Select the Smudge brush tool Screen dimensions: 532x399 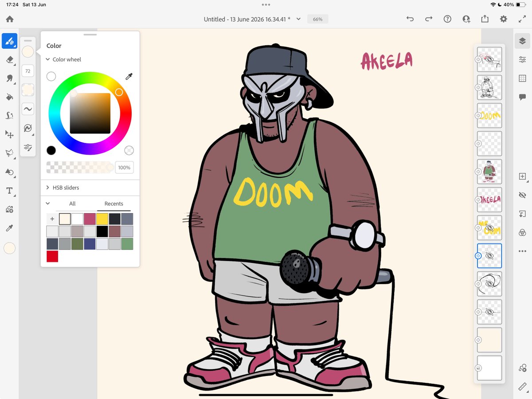coord(9,78)
